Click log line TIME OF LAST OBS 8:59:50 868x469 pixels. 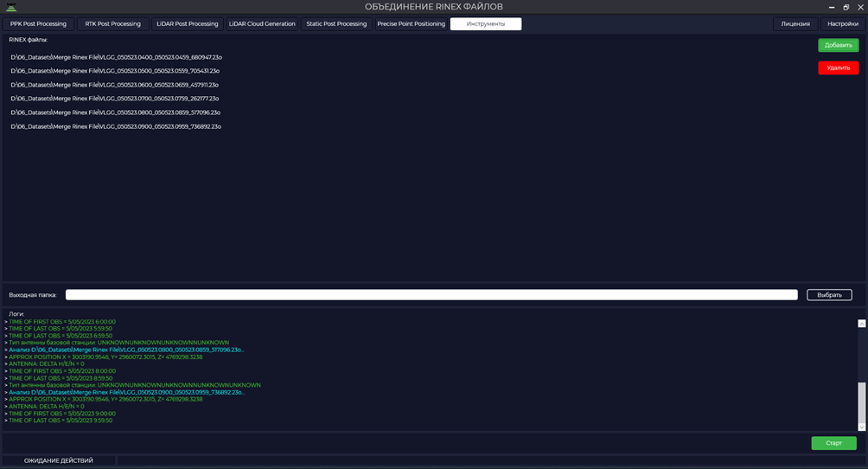61,378
